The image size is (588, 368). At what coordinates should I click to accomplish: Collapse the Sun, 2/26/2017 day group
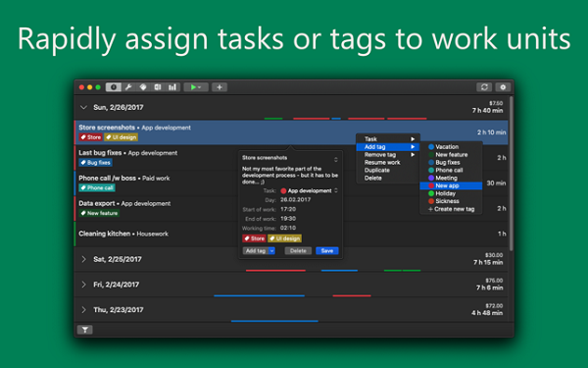click(83, 107)
